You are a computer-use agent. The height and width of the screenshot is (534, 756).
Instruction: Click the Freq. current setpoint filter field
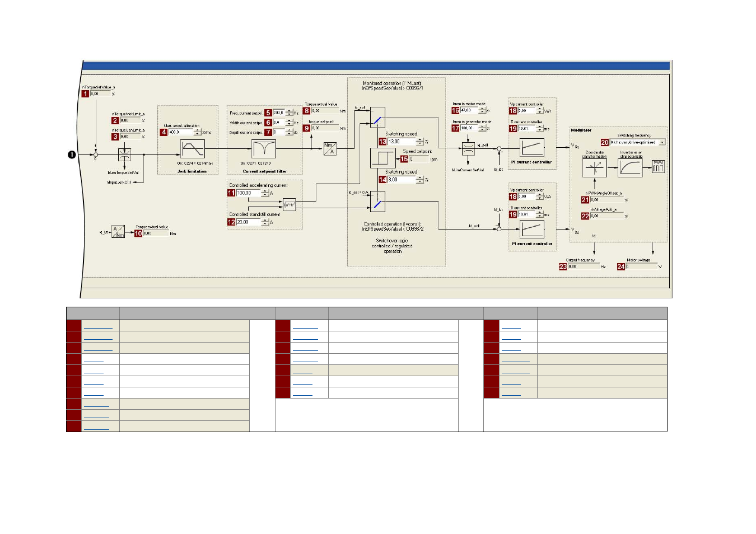tap(279, 113)
